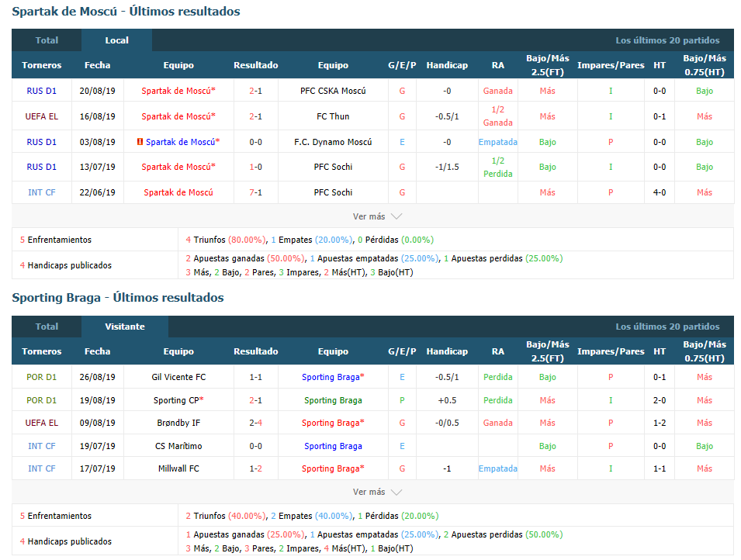Open the 1-0 result versus PFC Sochi

tap(255, 167)
